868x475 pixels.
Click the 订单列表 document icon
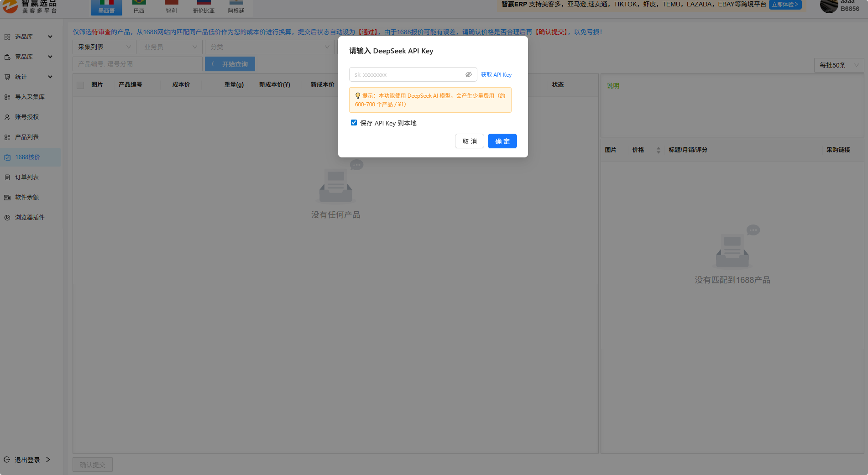click(x=7, y=177)
